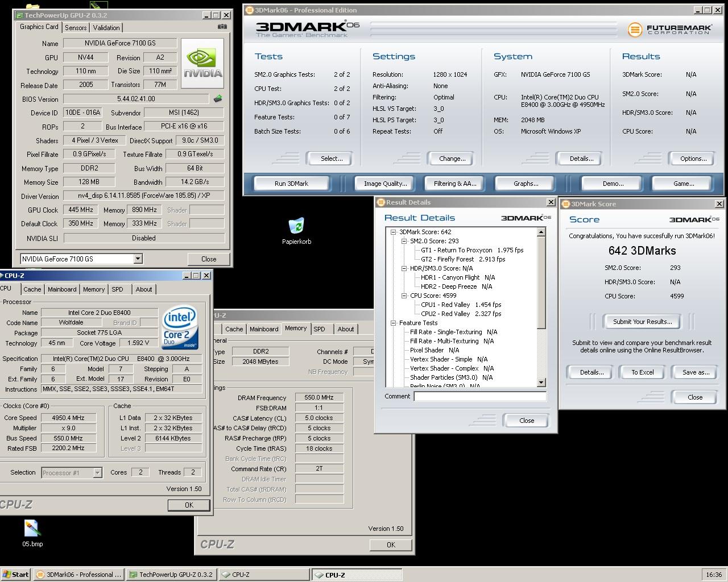Click Run 3DMark button
This screenshot has height=582, width=728.
[x=291, y=184]
